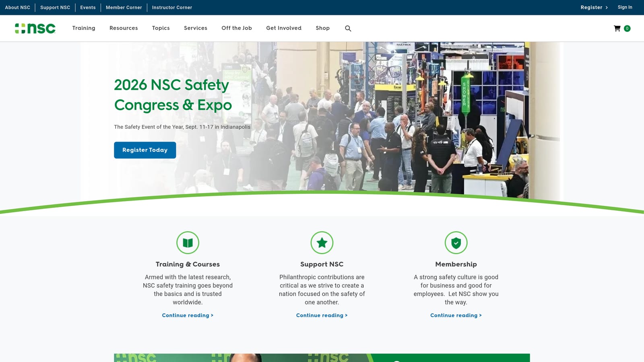
Task: Click Sign In
Action: [x=625, y=7]
